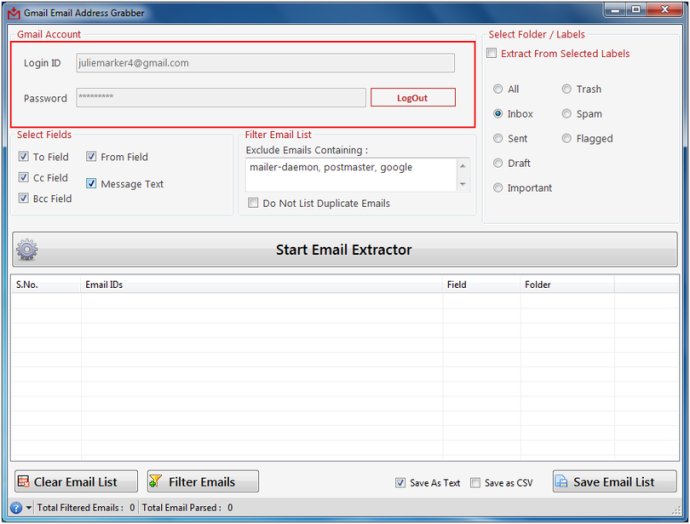Click the Exclude Emails Containing text box
This screenshot has width=690, height=524.
click(x=351, y=175)
